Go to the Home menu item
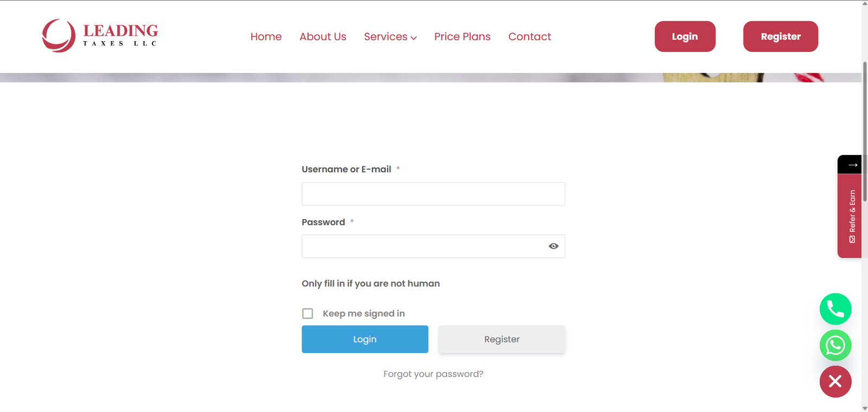 coord(266,37)
